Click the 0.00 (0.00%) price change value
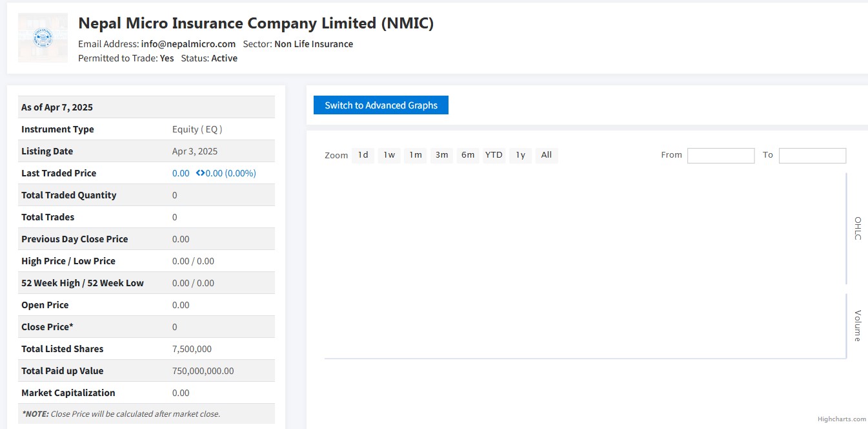The image size is (868, 429). point(230,173)
